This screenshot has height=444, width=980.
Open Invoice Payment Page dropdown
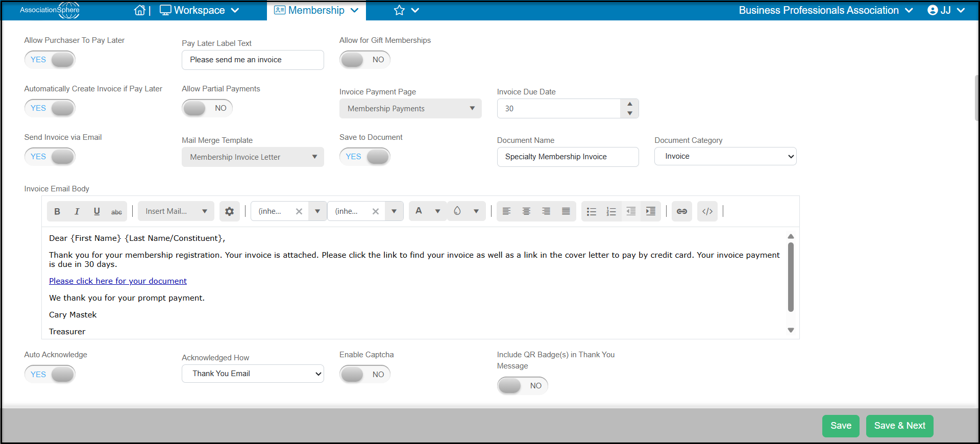point(410,109)
